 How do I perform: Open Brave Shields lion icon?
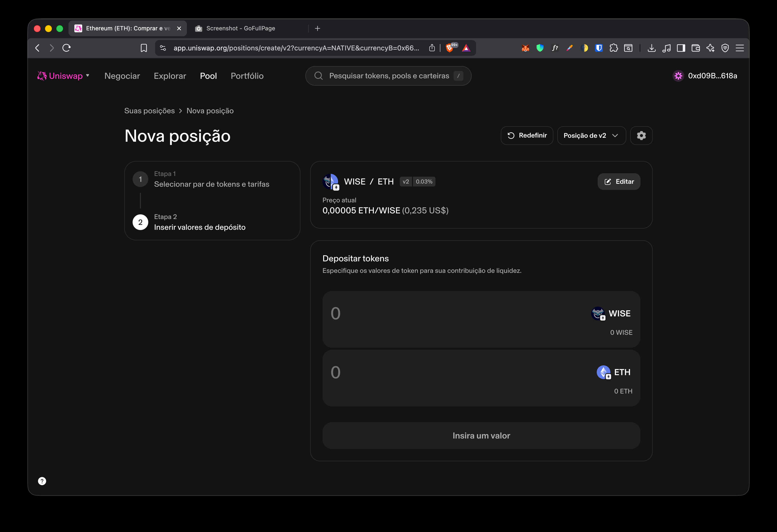pos(450,48)
